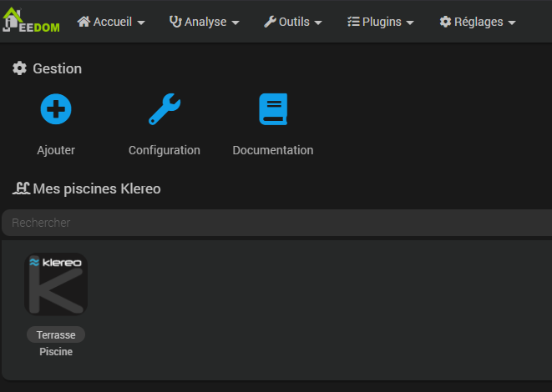Click the Jeedom logo
The width and height of the screenshot is (552, 392).
pos(32,22)
